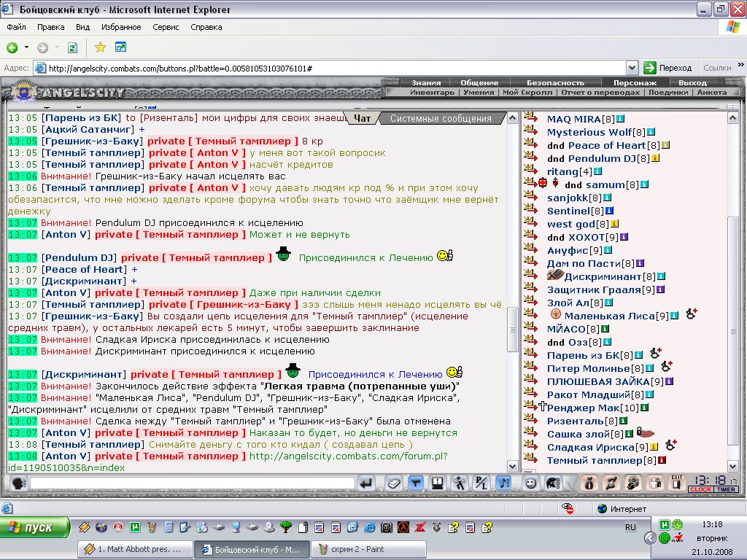Viewport: 747px width, 560px height.
Task: Open info icon next to Mysterious Wolf
Action: 651,132
